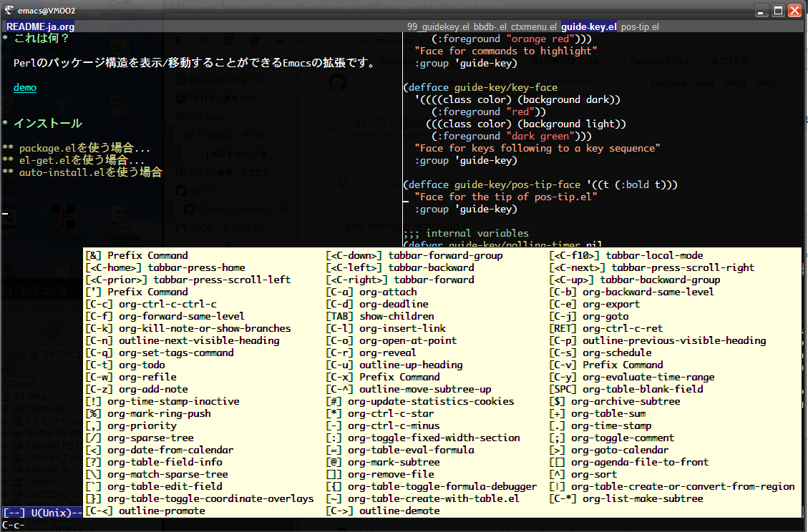This screenshot has height=532, width=808.
Task: Click '[C-s] org-schedule' entry
Action: [600, 353]
